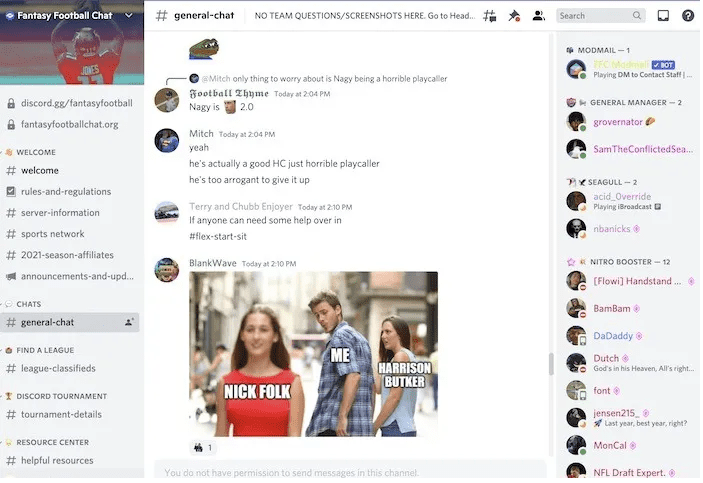Click the search magnifier icon
703x483 pixels.
click(x=637, y=16)
